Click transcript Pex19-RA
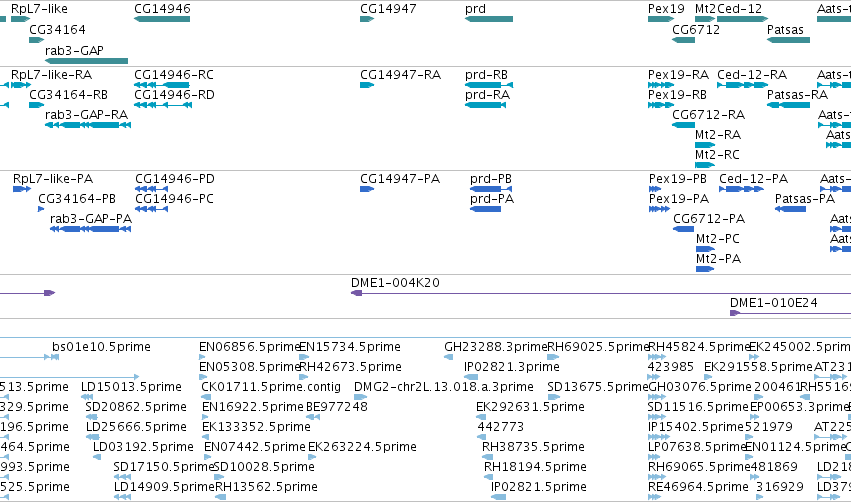This screenshot has width=851, height=502. pos(678,74)
